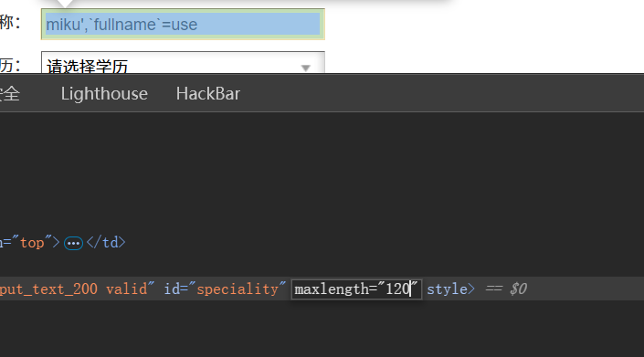Expand the collapsed td ellipsis node
Screen dimensions: 644x357
(x=73, y=243)
